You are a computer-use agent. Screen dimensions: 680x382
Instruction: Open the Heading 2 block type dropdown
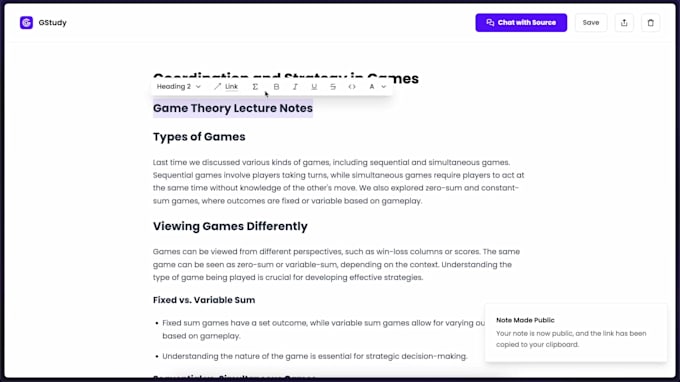(x=178, y=87)
